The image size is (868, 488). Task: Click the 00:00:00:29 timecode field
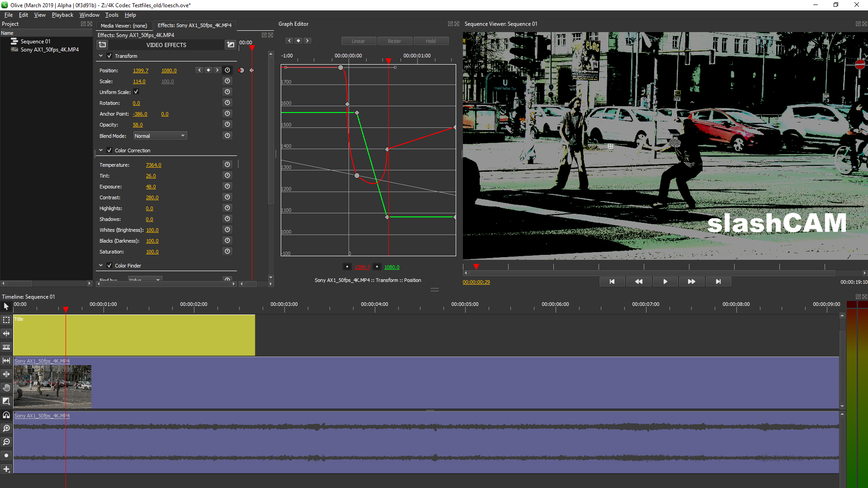click(476, 282)
